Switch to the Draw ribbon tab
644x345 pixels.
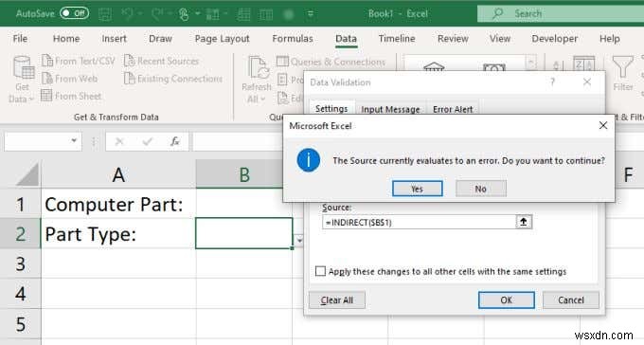(160, 39)
